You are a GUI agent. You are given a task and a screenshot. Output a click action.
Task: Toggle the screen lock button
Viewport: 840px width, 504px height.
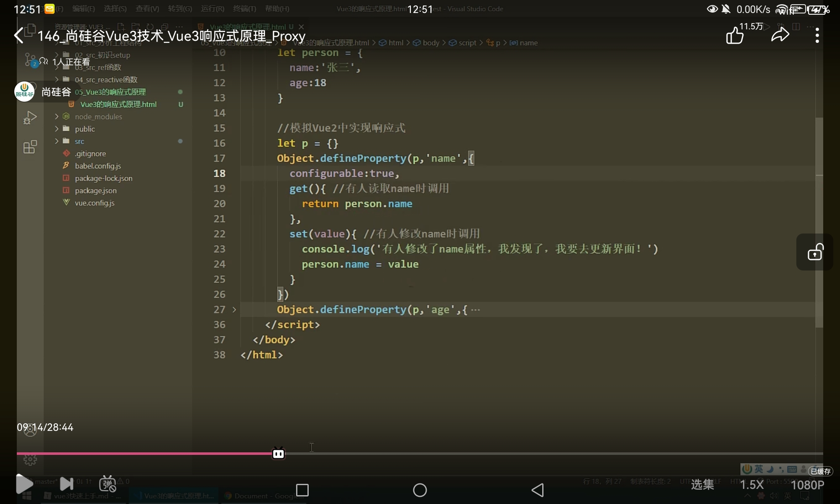(815, 252)
